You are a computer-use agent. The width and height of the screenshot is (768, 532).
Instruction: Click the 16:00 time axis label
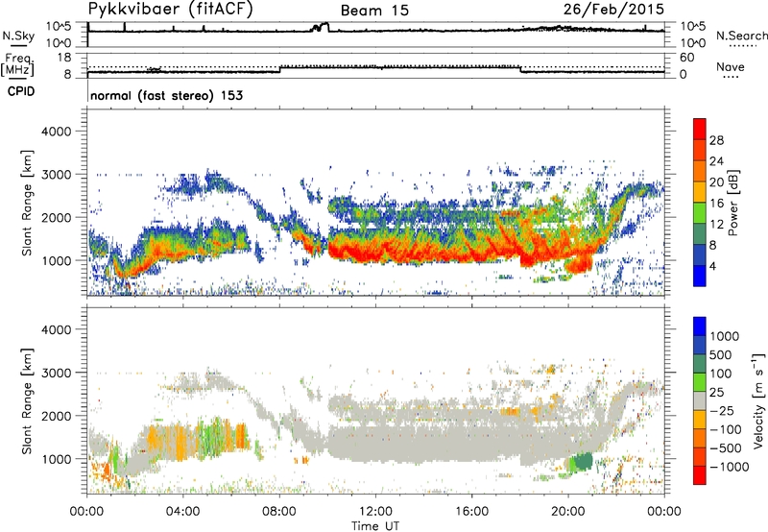pyautogui.click(x=471, y=512)
